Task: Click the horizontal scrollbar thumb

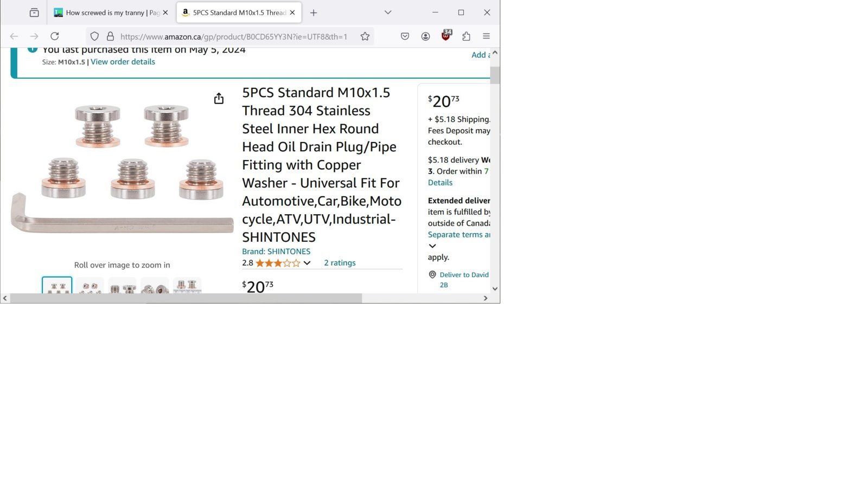Action: 186,298
